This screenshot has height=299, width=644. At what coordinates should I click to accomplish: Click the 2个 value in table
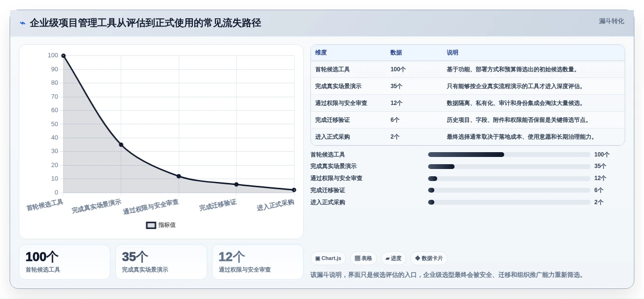[395, 137]
